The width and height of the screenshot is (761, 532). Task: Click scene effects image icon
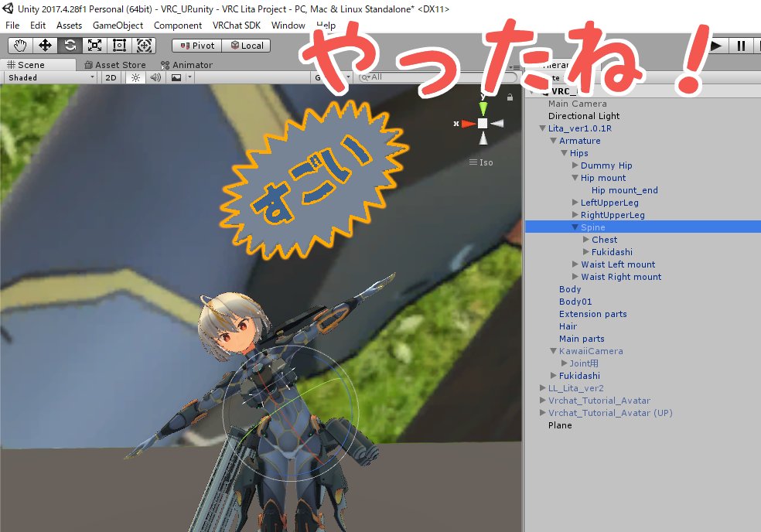coord(176,77)
